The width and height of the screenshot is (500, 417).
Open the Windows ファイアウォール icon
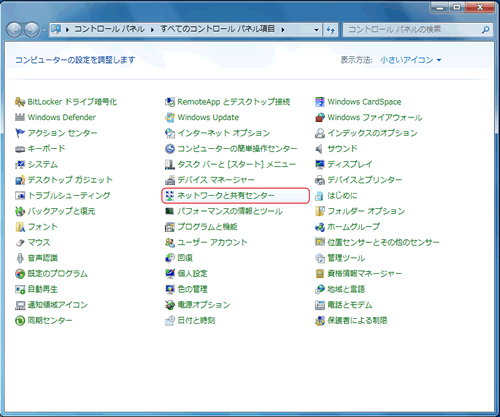click(x=320, y=117)
